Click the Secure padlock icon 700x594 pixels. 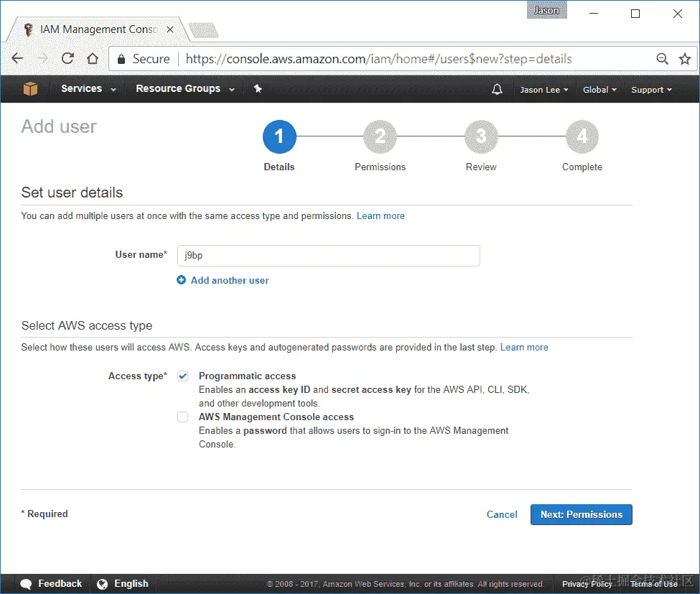[x=121, y=59]
